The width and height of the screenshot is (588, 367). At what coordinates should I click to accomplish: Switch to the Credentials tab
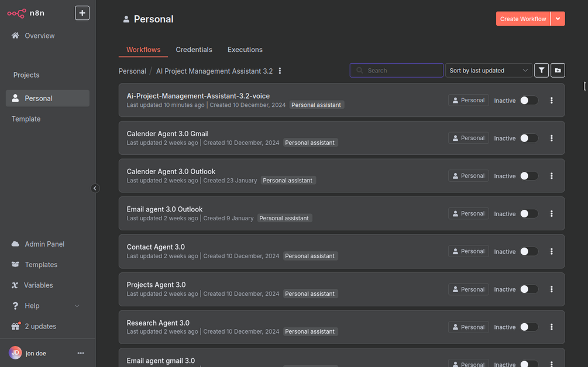point(194,50)
